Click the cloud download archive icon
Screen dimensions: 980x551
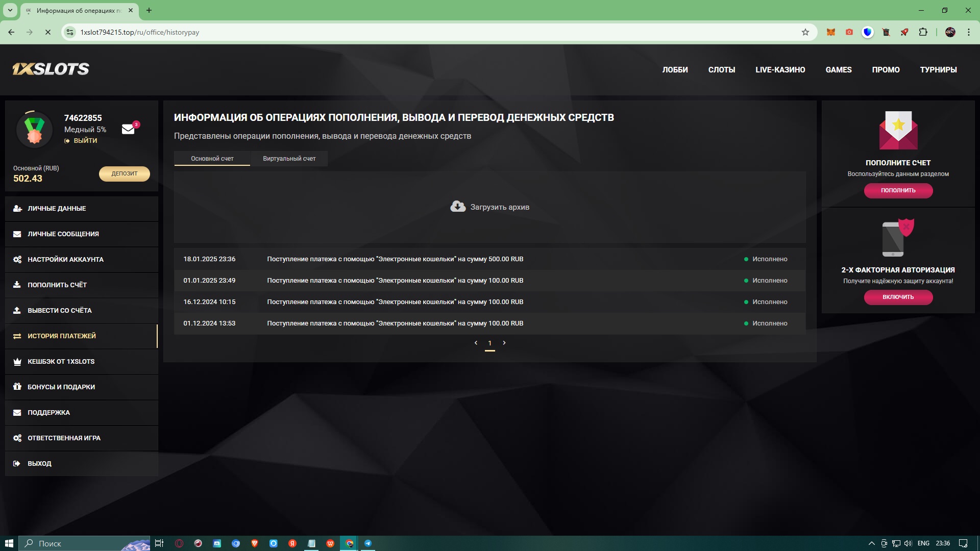click(x=458, y=207)
